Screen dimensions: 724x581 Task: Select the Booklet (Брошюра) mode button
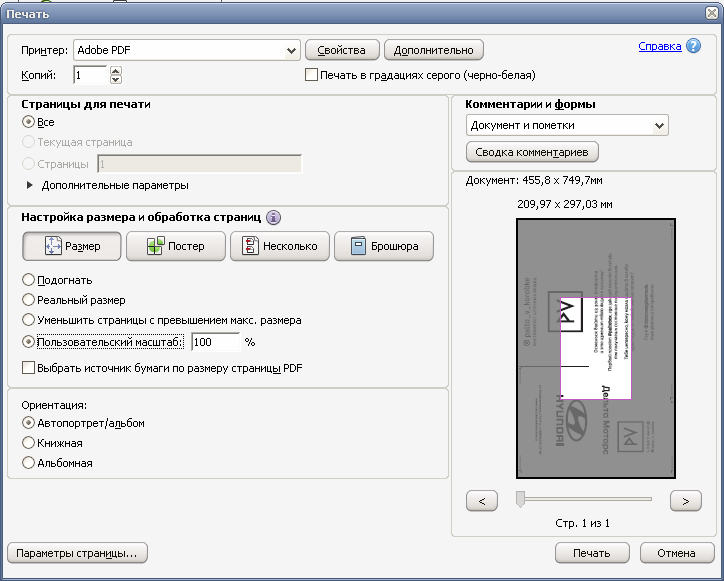(384, 246)
